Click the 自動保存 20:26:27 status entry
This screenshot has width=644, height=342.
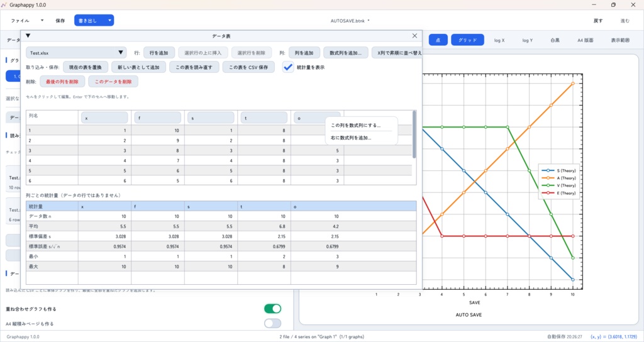click(564, 337)
